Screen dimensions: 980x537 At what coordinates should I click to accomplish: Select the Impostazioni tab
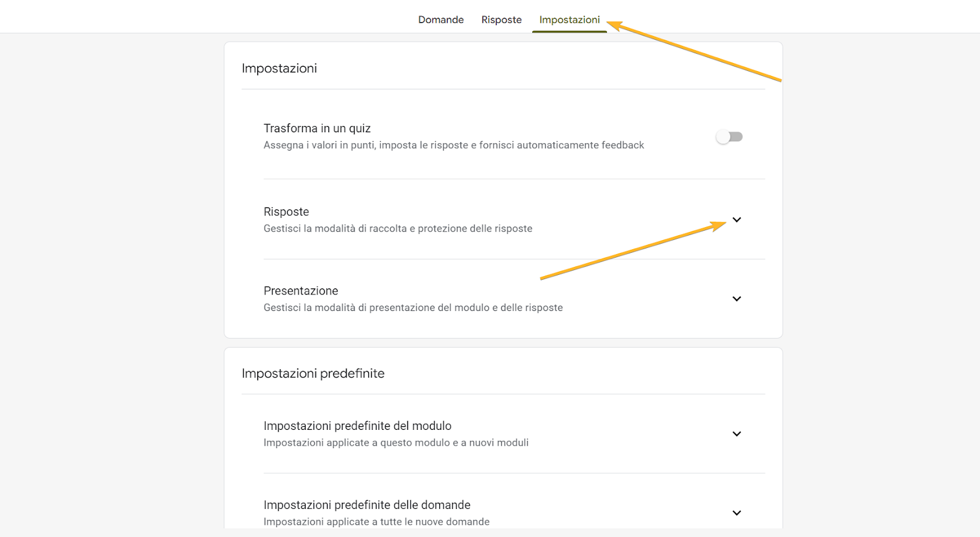(569, 20)
